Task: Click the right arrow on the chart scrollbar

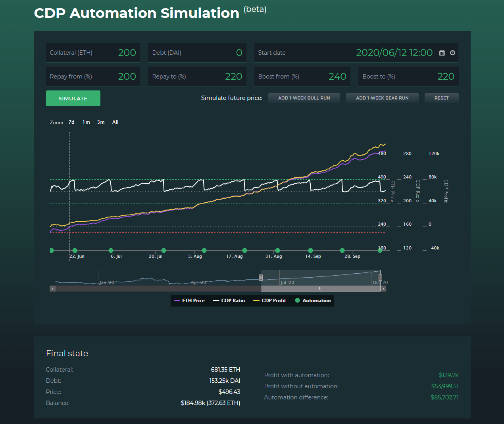Action: pyautogui.click(x=383, y=288)
